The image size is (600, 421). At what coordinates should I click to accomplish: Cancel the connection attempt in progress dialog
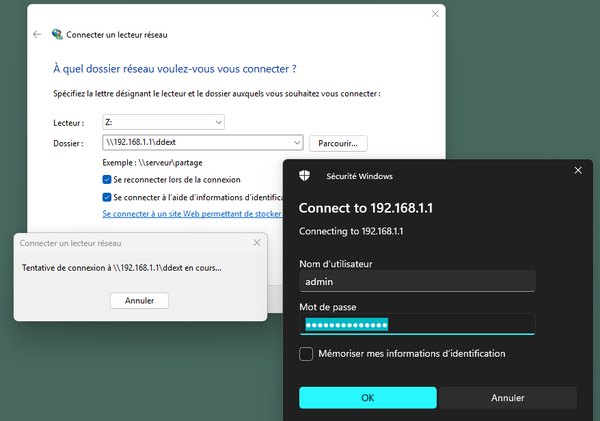139,300
